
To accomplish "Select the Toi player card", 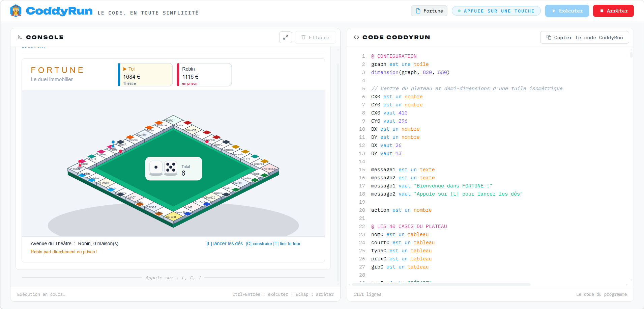I will (x=145, y=75).
